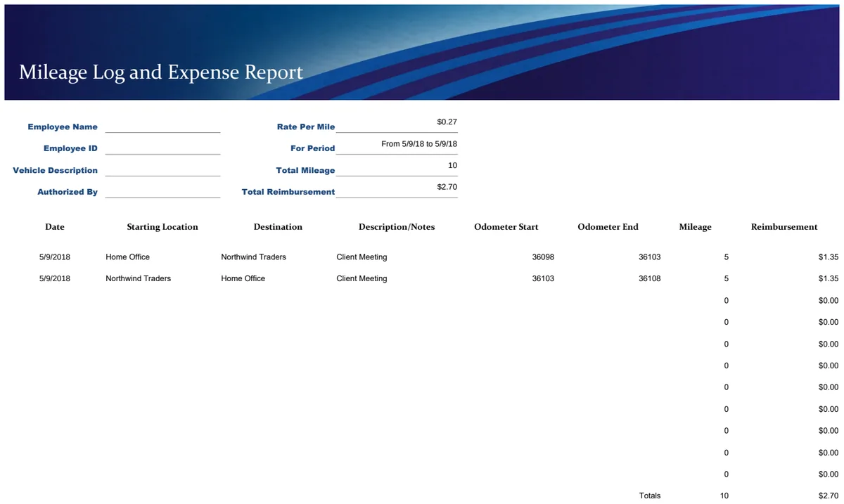This screenshot has height=504, width=844.
Task: Click the Authorized By label
Action: [68, 192]
